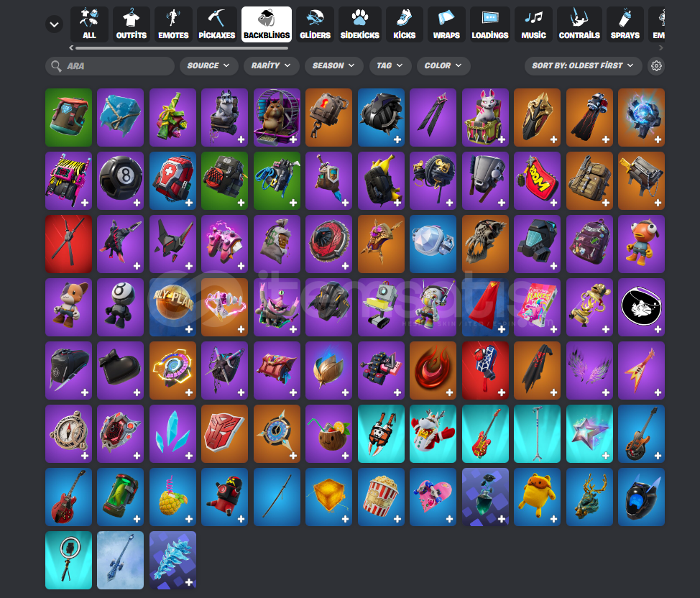
Task: Select the golden cube backbling
Action: [x=329, y=497]
